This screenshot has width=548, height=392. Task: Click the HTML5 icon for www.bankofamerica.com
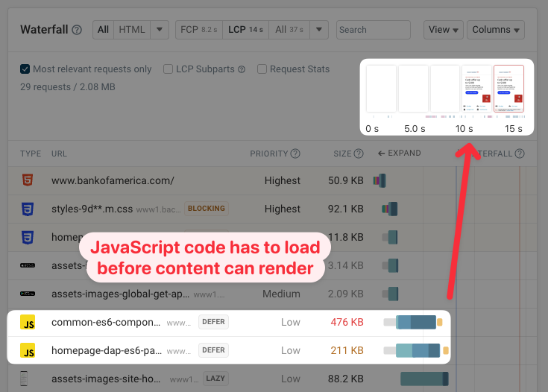click(x=28, y=180)
